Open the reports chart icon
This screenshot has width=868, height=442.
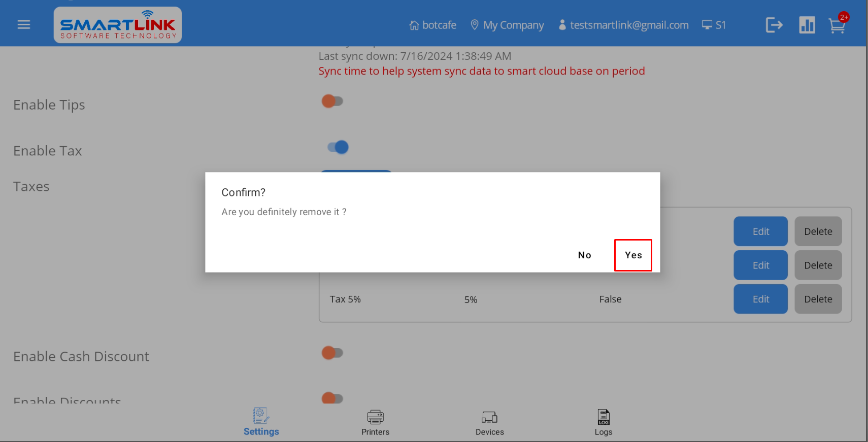point(807,25)
